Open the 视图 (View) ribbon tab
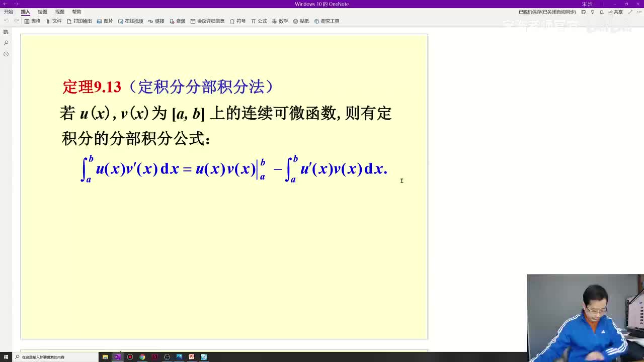Viewport: 644px width, 362px height. tap(59, 12)
